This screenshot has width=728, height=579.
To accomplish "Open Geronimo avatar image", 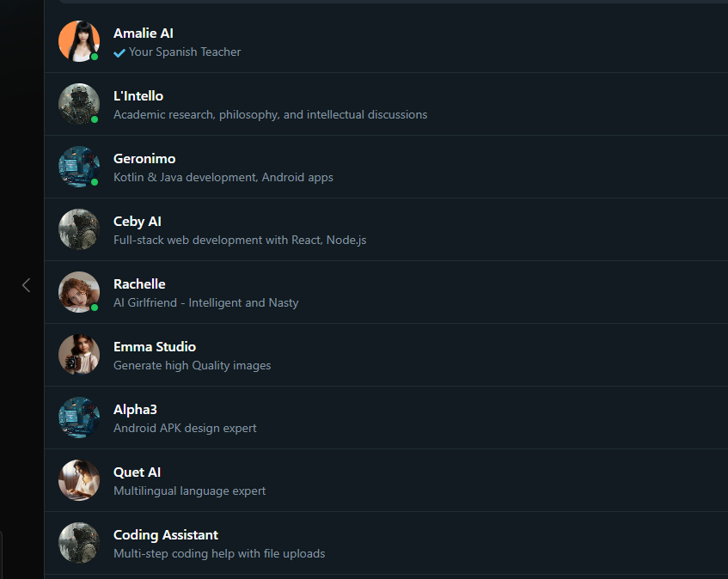I will [79, 167].
